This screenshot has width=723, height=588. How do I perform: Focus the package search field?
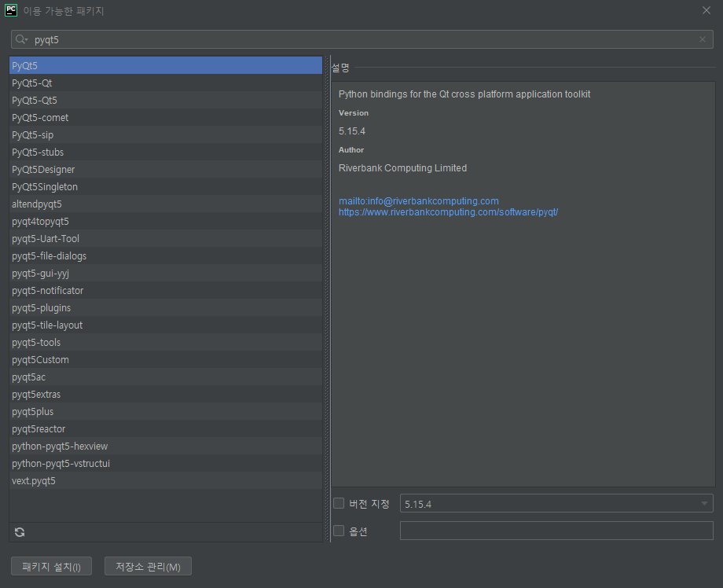tap(362, 39)
